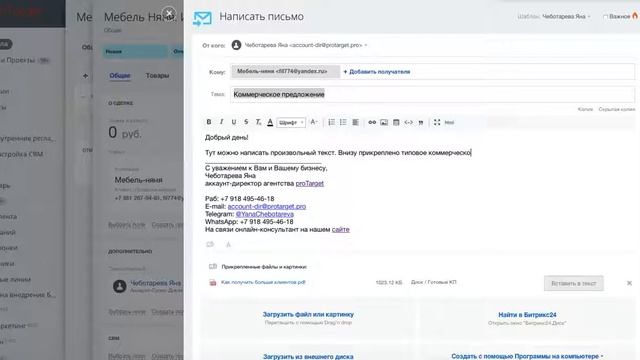Insert a hyperlink via the link icon
Screen dimensions: 640x360
(x=372, y=122)
